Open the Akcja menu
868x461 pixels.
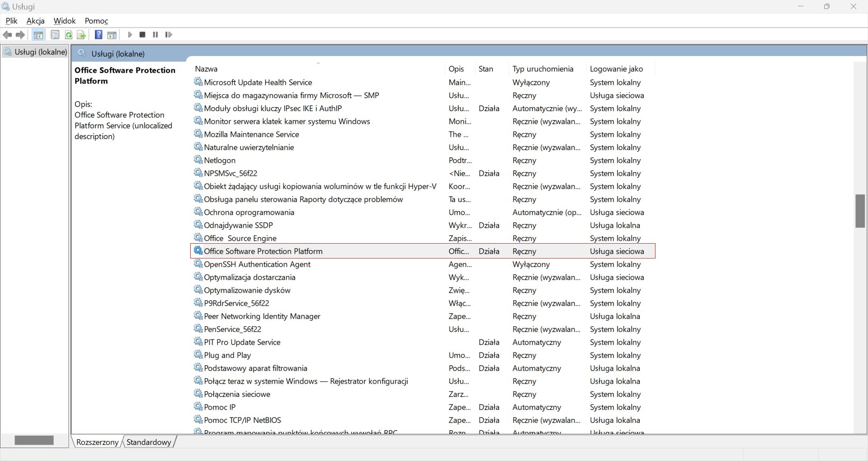coord(35,21)
